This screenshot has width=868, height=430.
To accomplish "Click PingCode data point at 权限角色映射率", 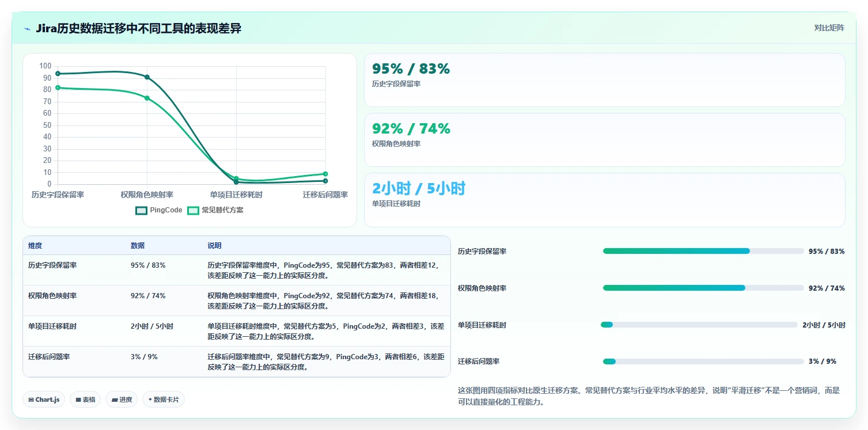I will pos(147,77).
